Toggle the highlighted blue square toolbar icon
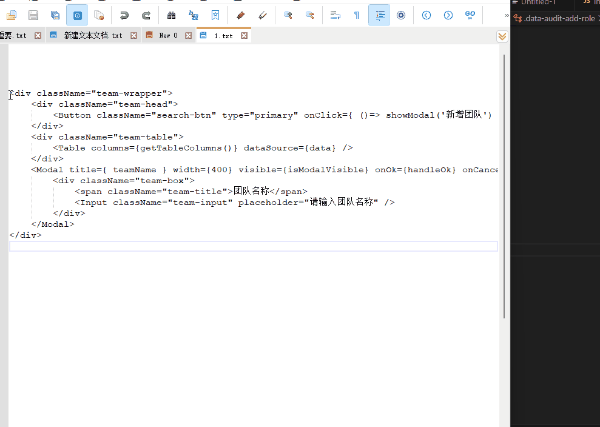 coord(77,15)
